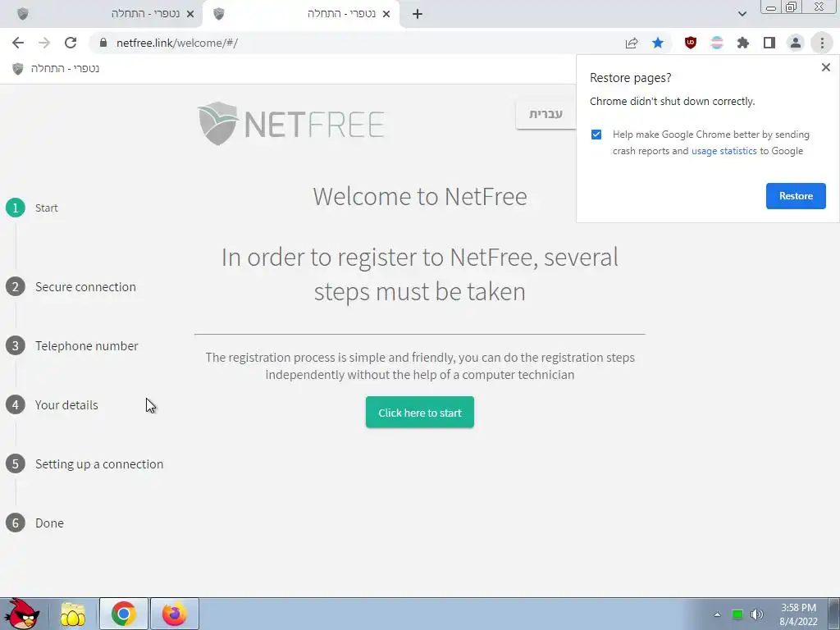
Task: Click the green network tray icon
Action: [x=737, y=614]
